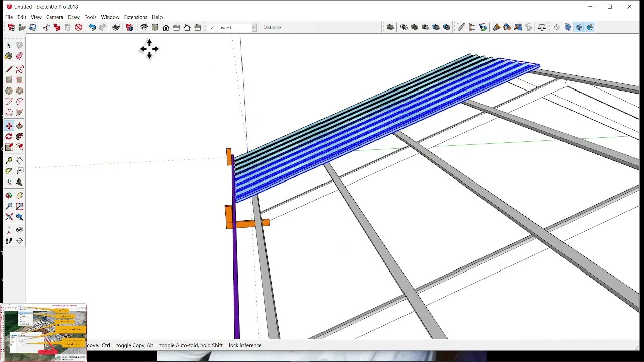The height and width of the screenshot is (362, 644).
Task: Open the Extensions menu
Action: tap(135, 17)
